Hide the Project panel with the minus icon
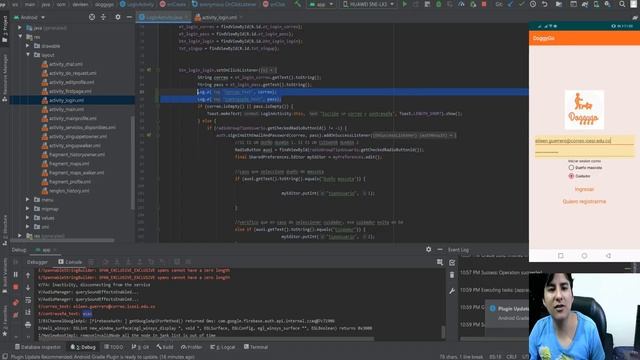The height and width of the screenshot is (360, 640). click(x=129, y=17)
